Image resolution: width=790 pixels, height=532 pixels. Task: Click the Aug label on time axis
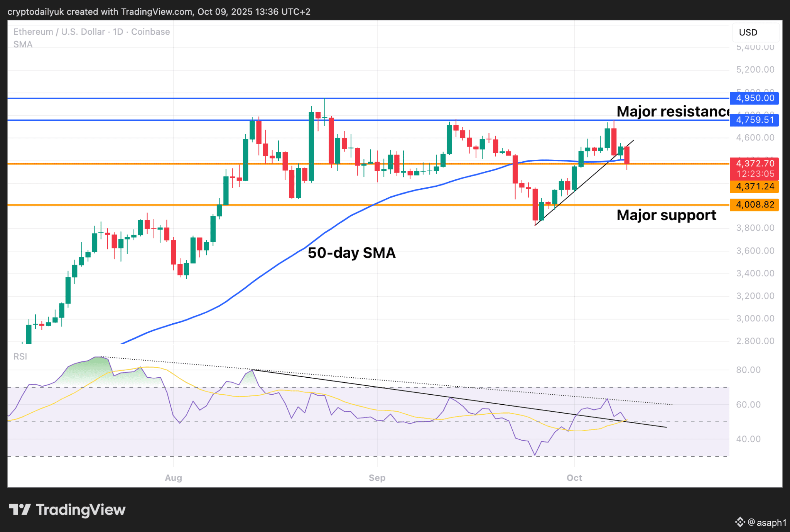(173, 478)
